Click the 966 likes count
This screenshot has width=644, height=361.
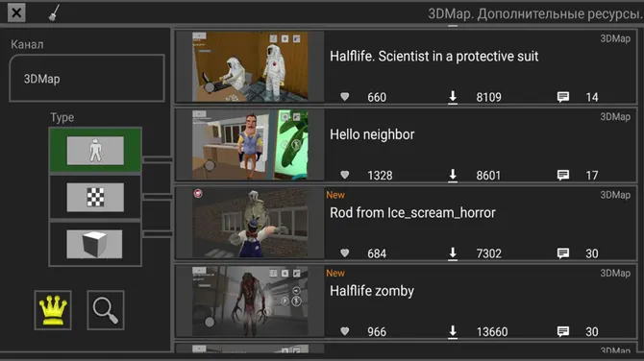pyautogui.click(x=377, y=332)
